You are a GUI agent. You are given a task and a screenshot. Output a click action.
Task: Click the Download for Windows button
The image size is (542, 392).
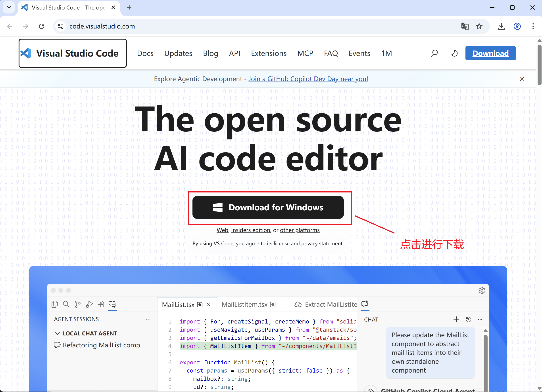[268, 207]
